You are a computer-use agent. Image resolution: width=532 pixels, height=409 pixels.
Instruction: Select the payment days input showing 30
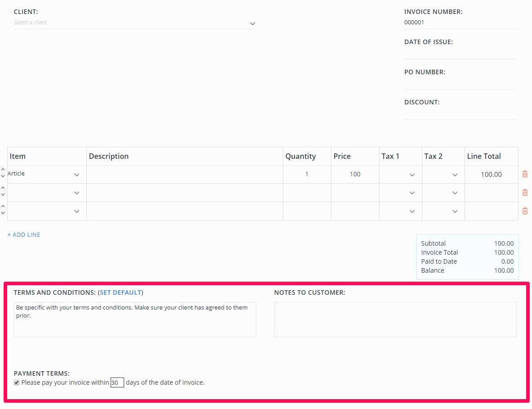pos(117,382)
